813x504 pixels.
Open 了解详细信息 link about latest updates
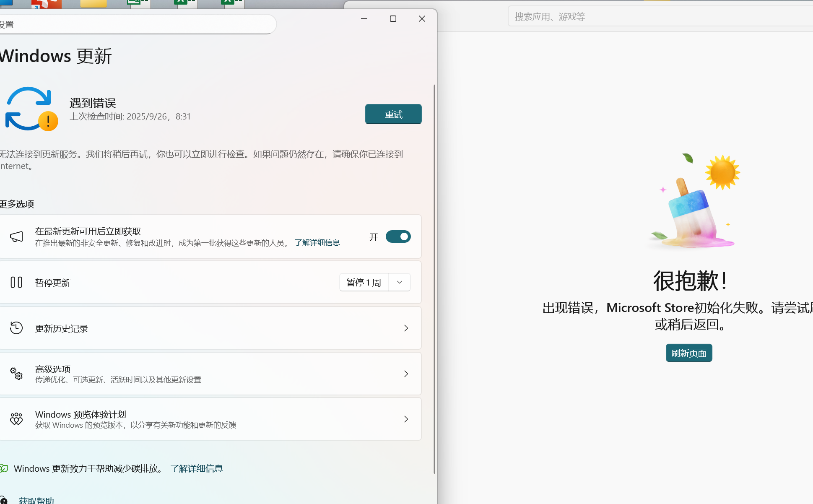tap(317, 243)
